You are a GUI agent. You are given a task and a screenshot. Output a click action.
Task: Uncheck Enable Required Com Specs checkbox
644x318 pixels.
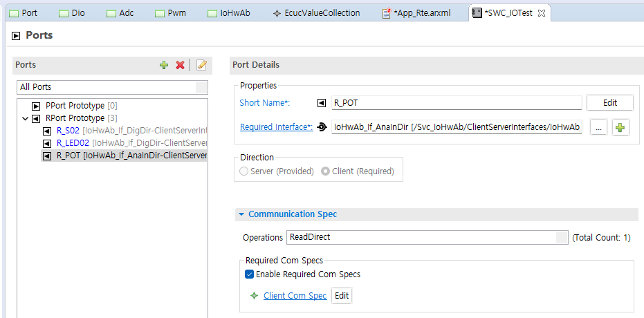[x=250, y=274]
